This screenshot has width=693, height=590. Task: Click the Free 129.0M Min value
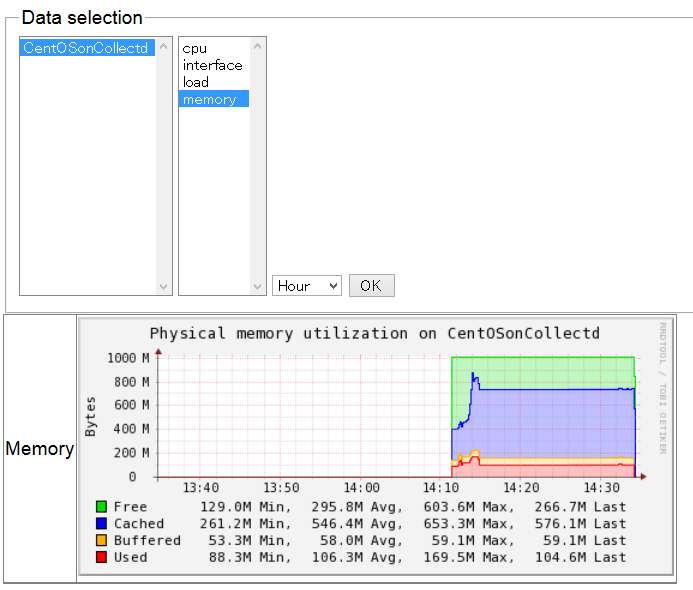(x=246, y=506)
